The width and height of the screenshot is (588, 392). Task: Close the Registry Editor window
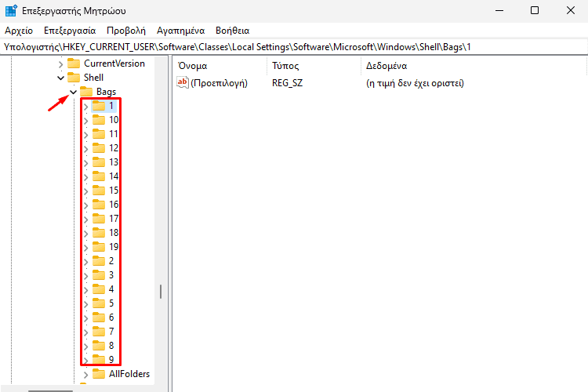click(571, 10)
